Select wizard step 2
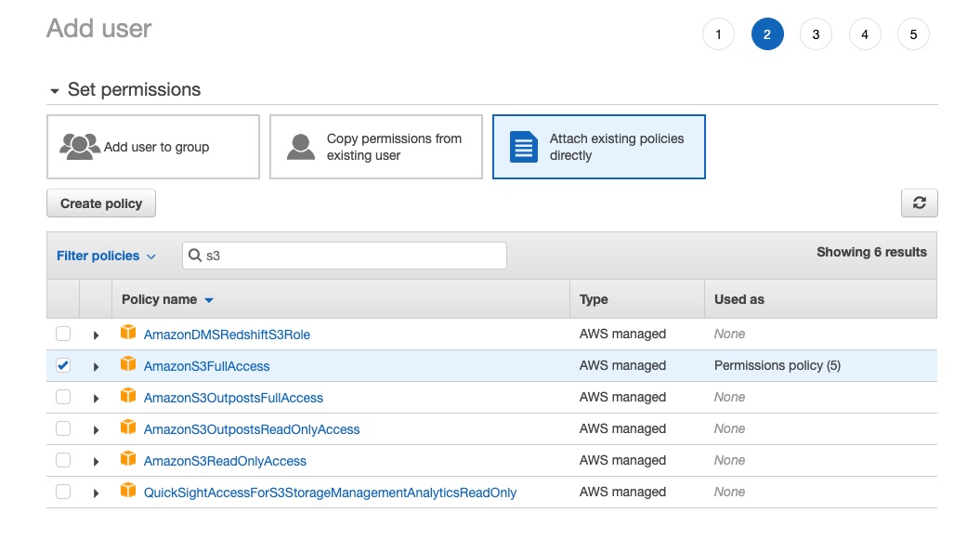 pyautogui.click(x=767, y=34)
